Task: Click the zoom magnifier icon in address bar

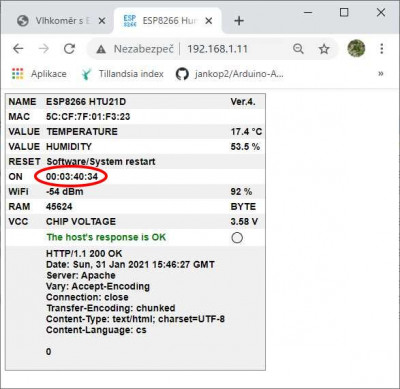Action: [298, 49]
